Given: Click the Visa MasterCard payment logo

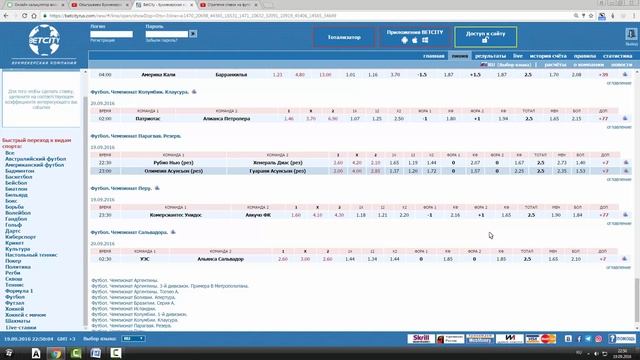Looking at the screenshot, I should click(x=541, y=338).
